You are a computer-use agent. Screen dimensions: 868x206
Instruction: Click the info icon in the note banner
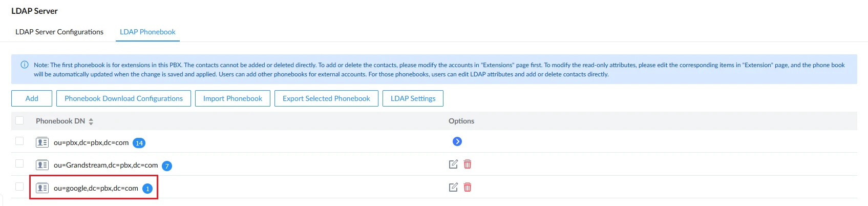(x=24, y=65)
